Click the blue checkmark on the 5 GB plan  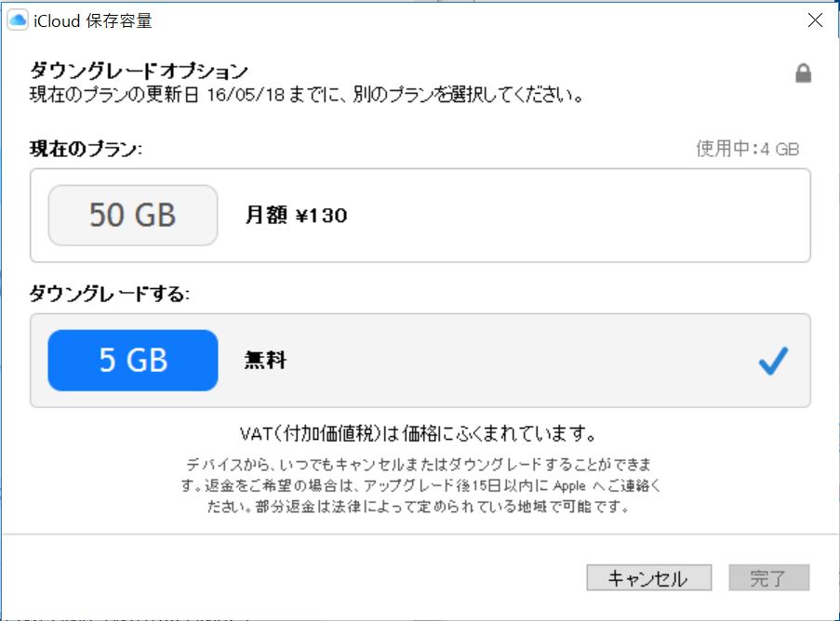[773, 361]
